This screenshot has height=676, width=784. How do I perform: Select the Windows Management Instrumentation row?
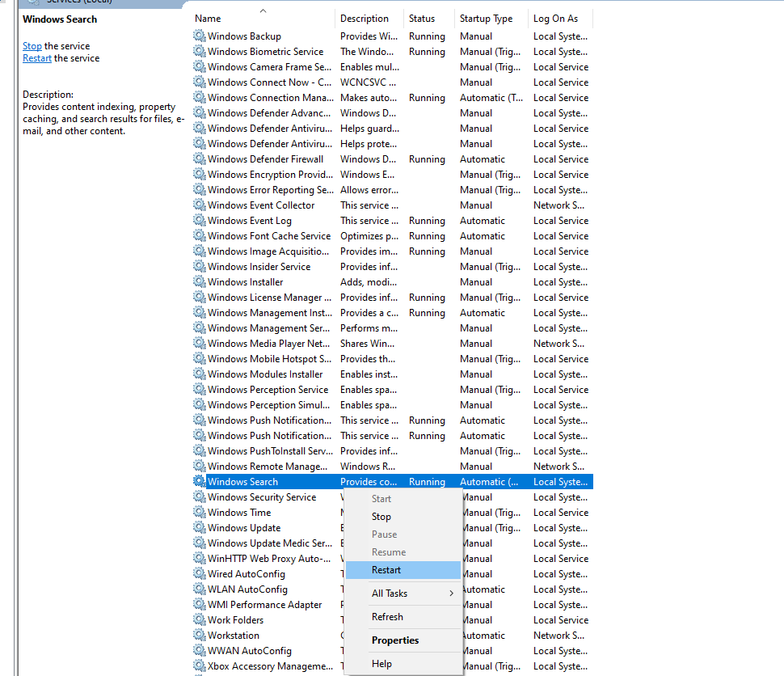coord(393,313)
